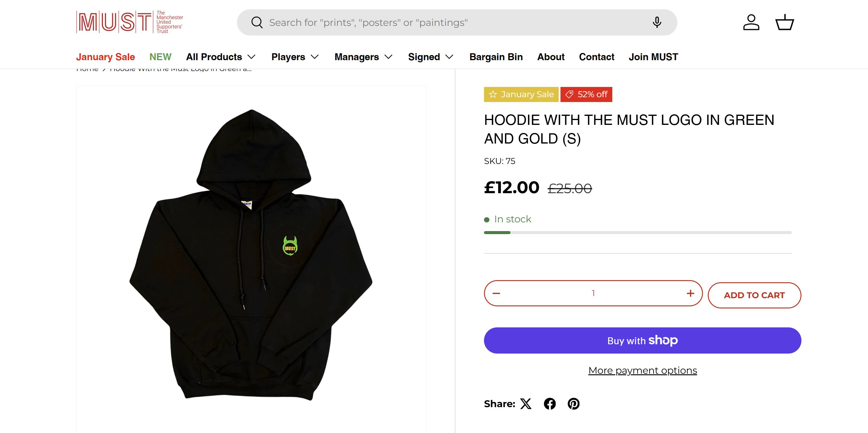Click the MUST logo to go home
Screen dimensions: 868x433
tap(130, 22)
